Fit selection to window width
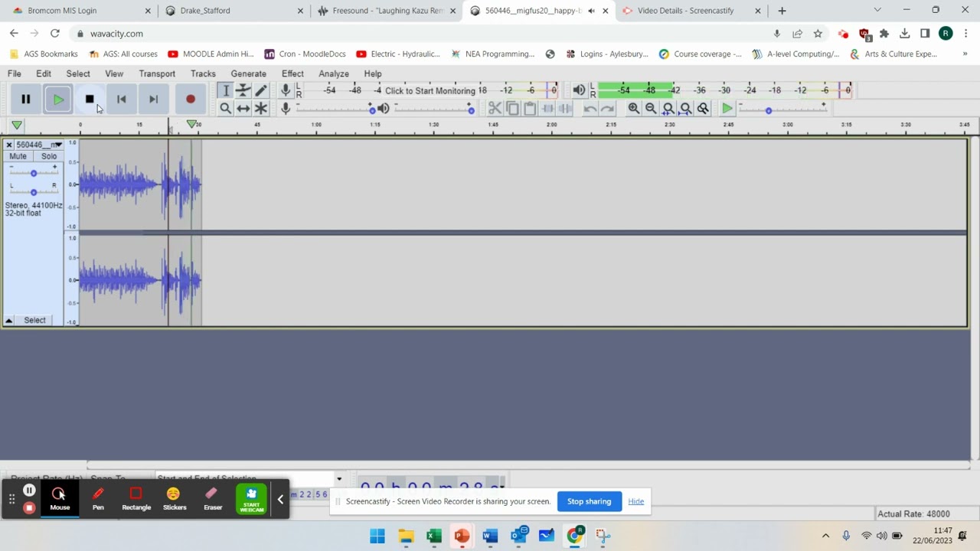Image resolution: width=980 pixels, height=551 pixels. click(x=668, y=109)
